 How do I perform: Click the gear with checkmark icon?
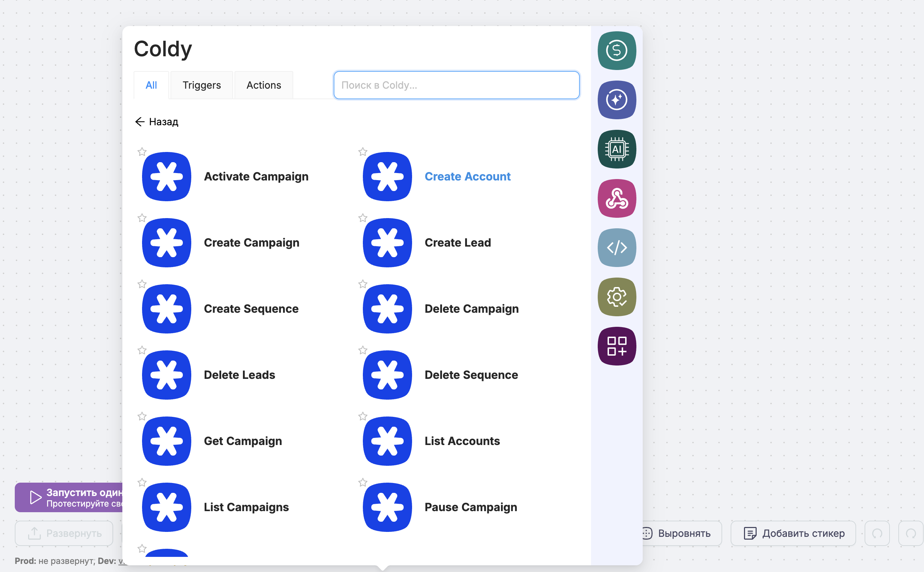tap(617, 297)
